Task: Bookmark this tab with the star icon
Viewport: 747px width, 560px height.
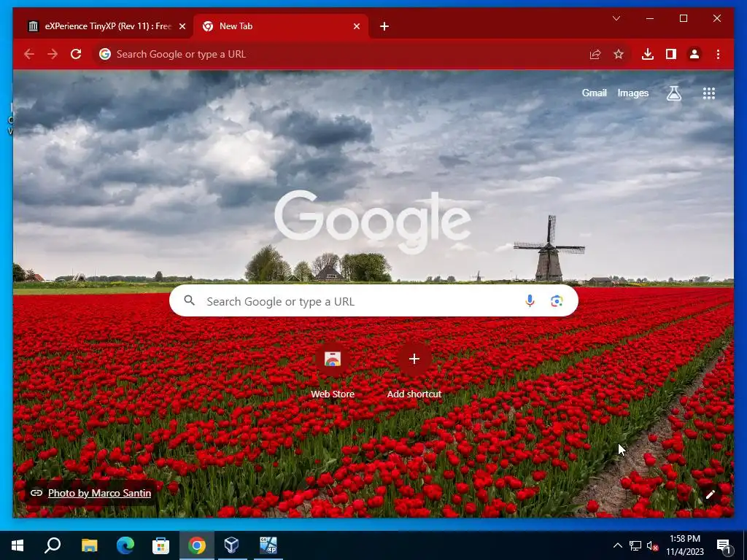Action: pyautogui.click(x=619, y=54)
